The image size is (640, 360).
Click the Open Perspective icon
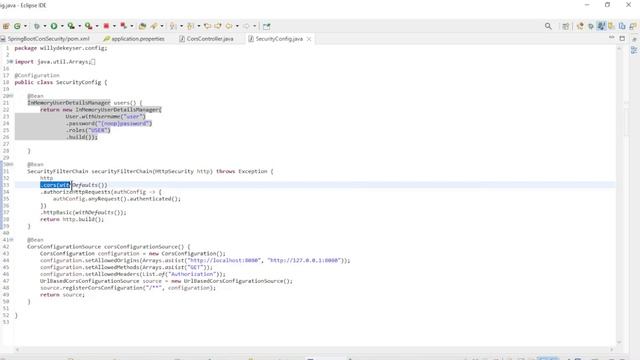point(566,26)
